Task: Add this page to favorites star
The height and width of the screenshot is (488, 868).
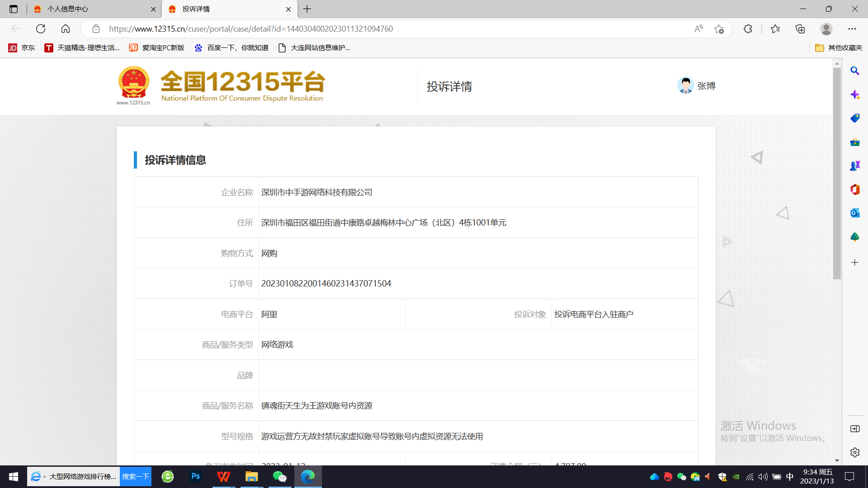Action: click(719, 29)
